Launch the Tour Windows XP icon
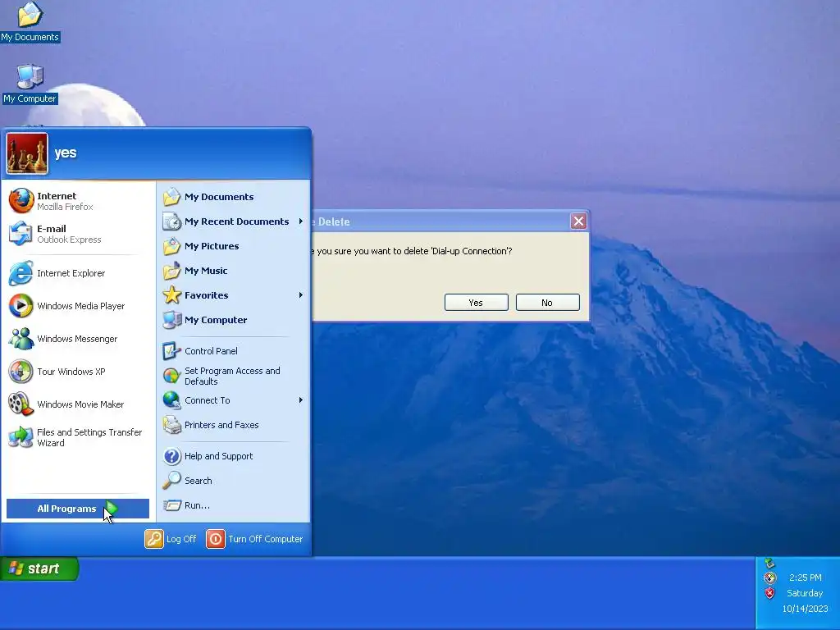This screenshot has width=840, height=630. click(21, 372)
